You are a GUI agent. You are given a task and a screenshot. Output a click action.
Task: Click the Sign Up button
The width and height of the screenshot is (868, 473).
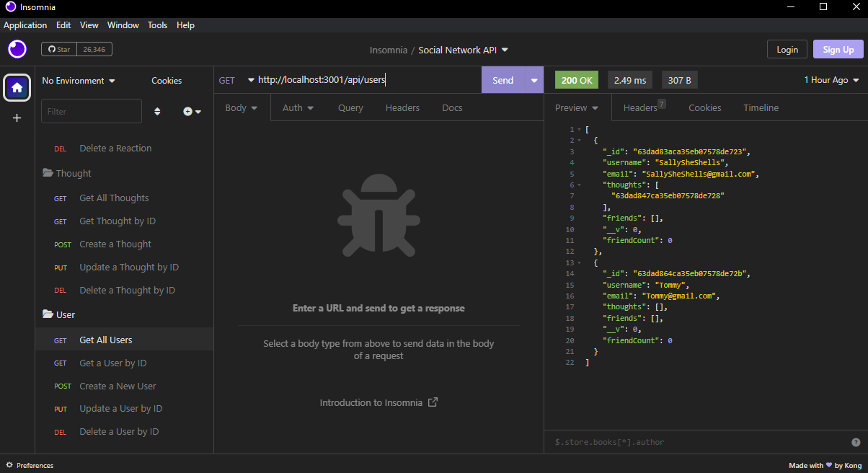838,49
